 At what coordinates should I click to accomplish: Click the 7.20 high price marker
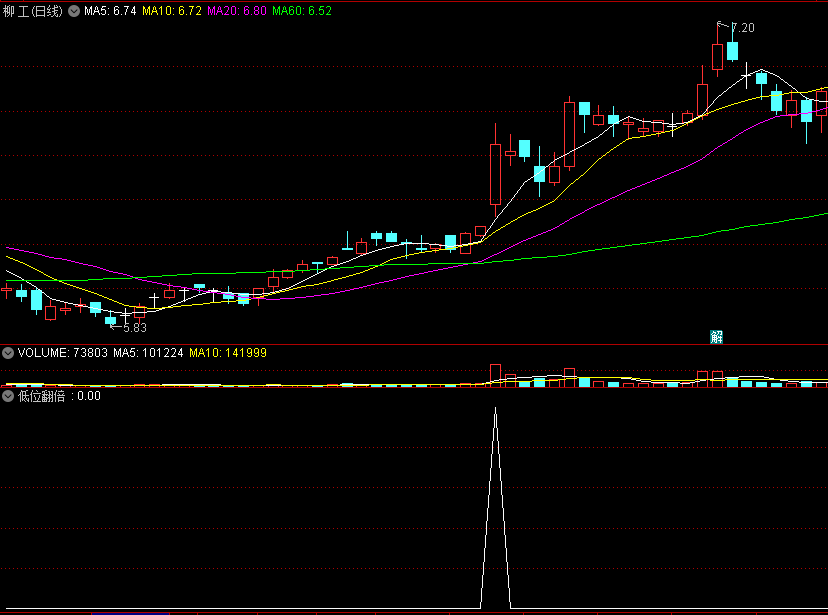742,27
